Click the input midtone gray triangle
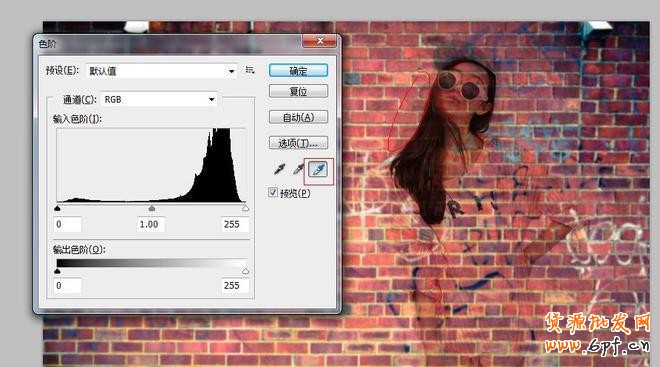This screenshot has width=660, height=367. click(x=152, y=208)
